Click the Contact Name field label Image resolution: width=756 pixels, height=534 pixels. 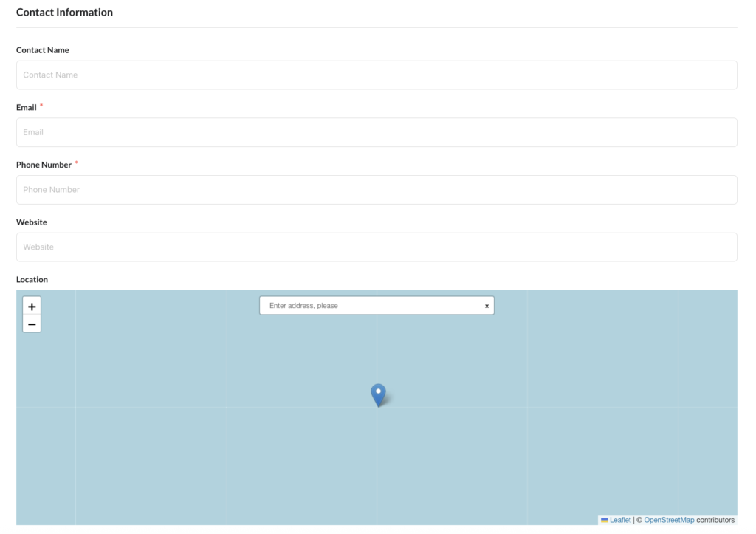(43, 50)
